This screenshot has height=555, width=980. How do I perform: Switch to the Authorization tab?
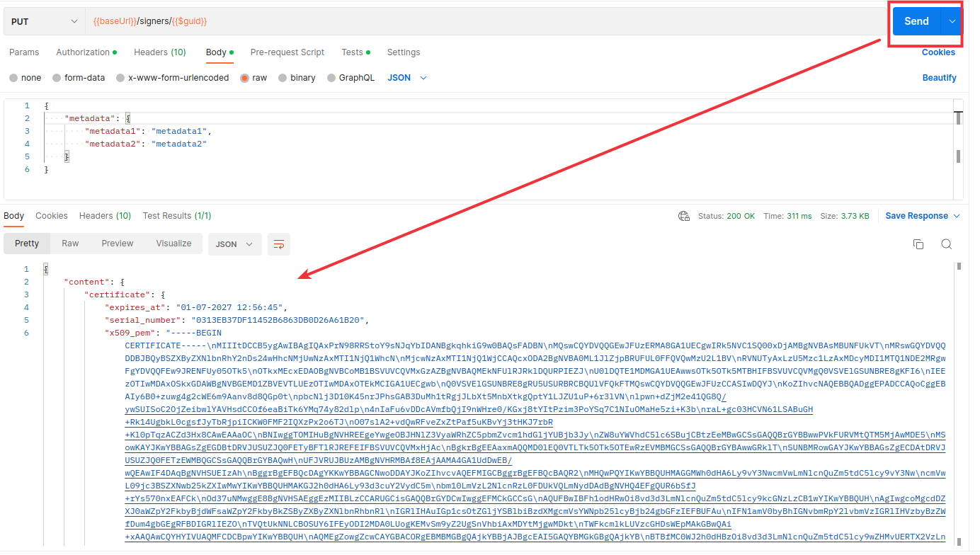click(x=84, y=52)
